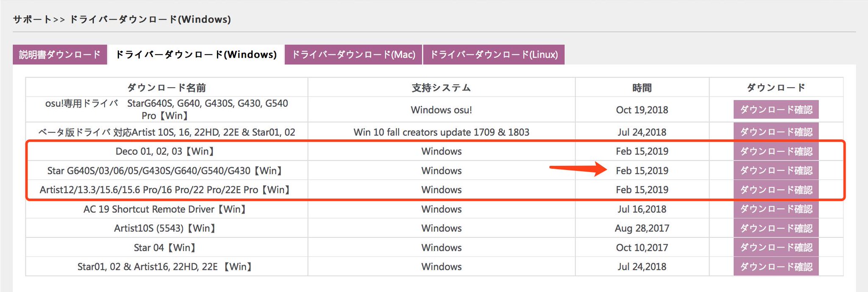868x292 pixels.
Task: Click Jul 24,2018 date in ベータ版ドライバ row
Action: (x=642, y=132)
